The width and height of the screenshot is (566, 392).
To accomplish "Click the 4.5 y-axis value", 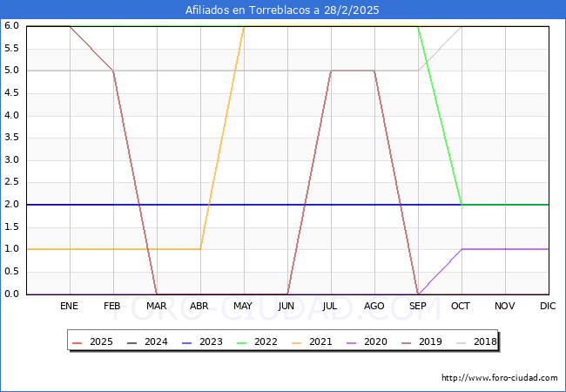I will coord(11,93).
